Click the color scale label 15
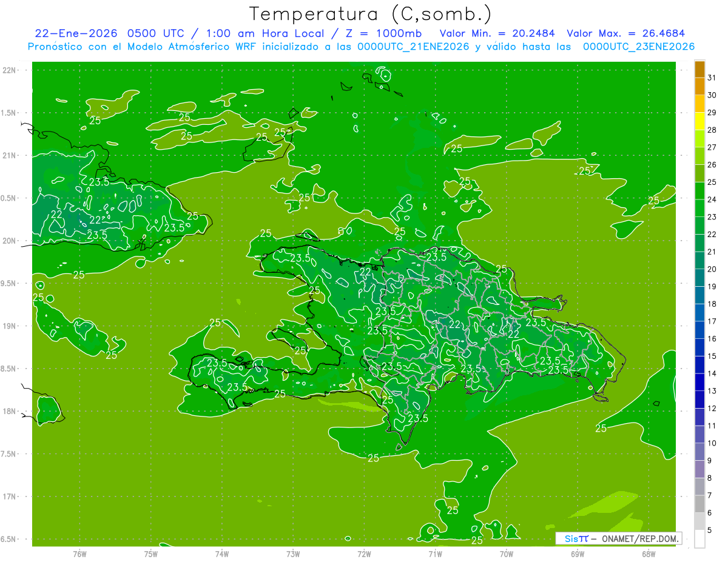728x562 pixels. tap(712, 356)
